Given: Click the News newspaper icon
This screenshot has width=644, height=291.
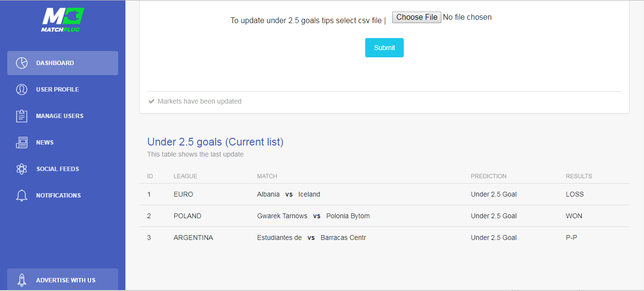Looking at the screenshot, I should click(22, 143).
